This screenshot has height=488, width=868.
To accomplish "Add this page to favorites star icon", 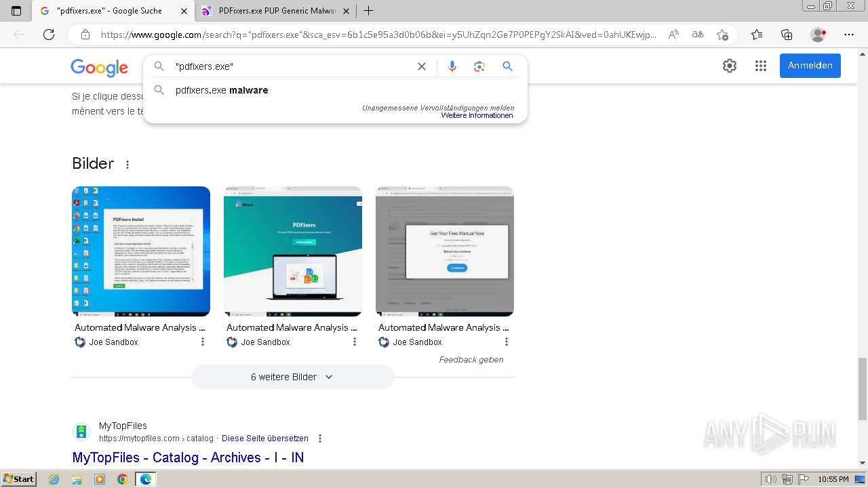I will (x=722, y=35).
